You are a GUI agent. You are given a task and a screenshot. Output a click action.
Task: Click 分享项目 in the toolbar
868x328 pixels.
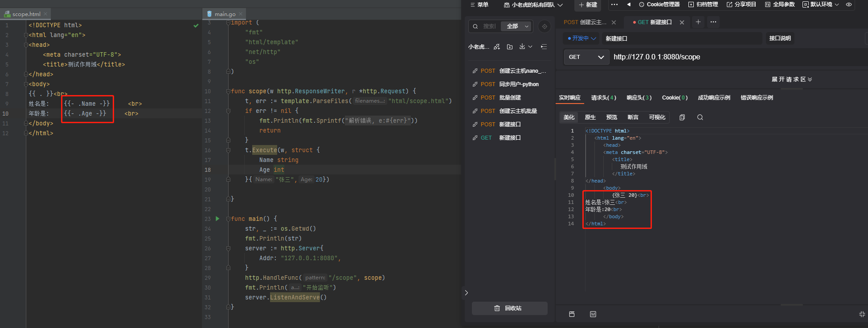[741, 4]
